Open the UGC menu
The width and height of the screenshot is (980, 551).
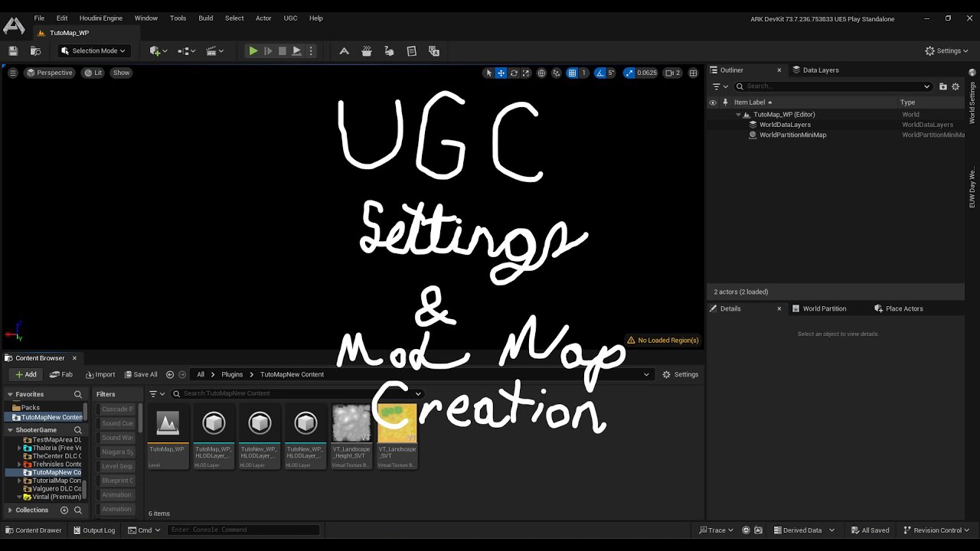290,18
